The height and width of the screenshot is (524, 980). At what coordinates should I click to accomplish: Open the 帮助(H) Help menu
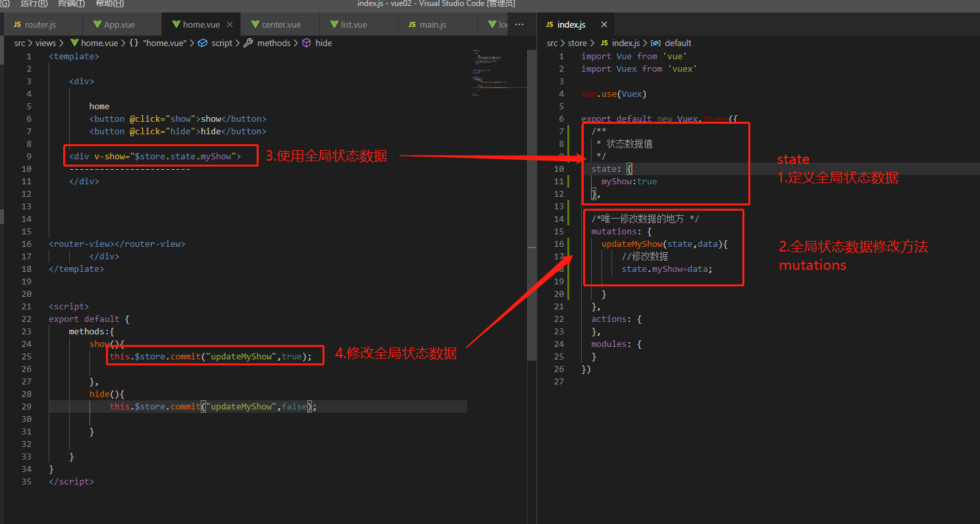pos(109,4)
